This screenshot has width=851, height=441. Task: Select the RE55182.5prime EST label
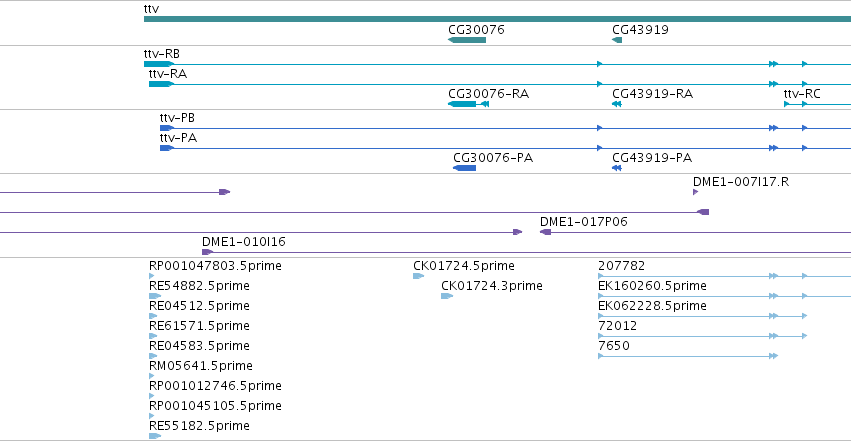point(199,426)
